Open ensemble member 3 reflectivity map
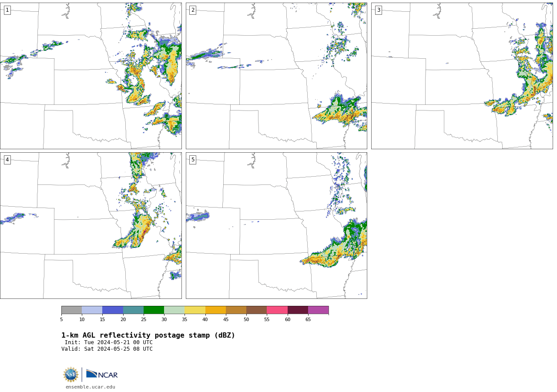Viewport: 557px width, 392px height. [x=462, y=76]
